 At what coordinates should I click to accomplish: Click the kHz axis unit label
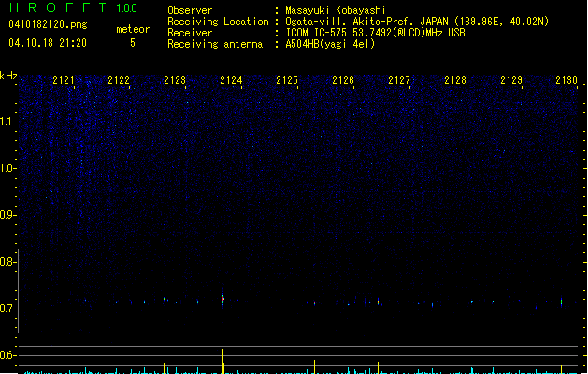8,76
